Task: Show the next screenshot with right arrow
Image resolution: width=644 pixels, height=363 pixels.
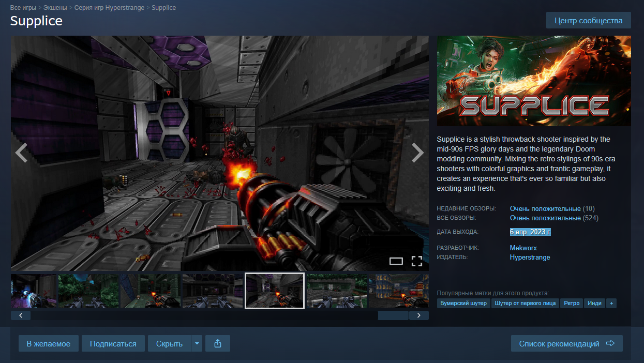Action: (x=417, y=153)
